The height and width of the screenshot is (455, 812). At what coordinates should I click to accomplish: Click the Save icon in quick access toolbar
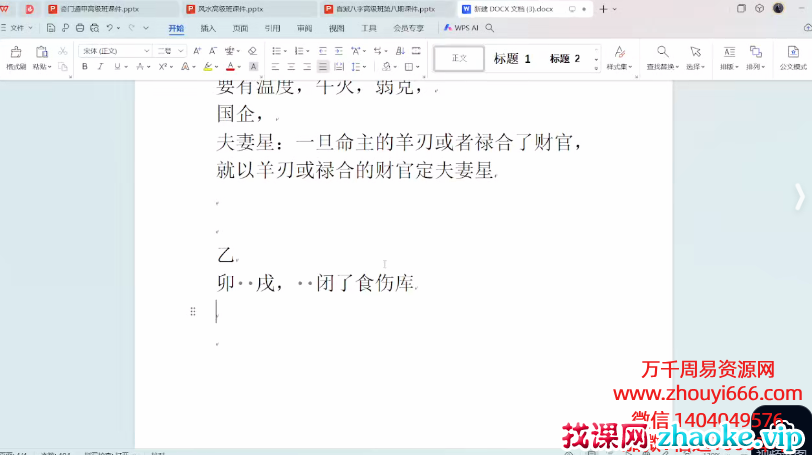click(x=51, y=28)
